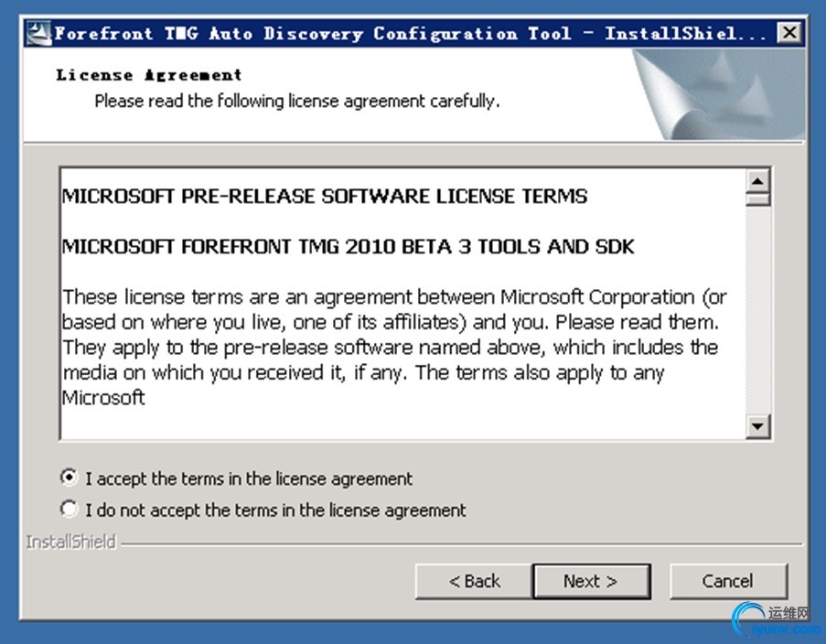
Task: Click the "Please read the following" subtitle text
Action: pyautogui.click(x=297, y=101)
